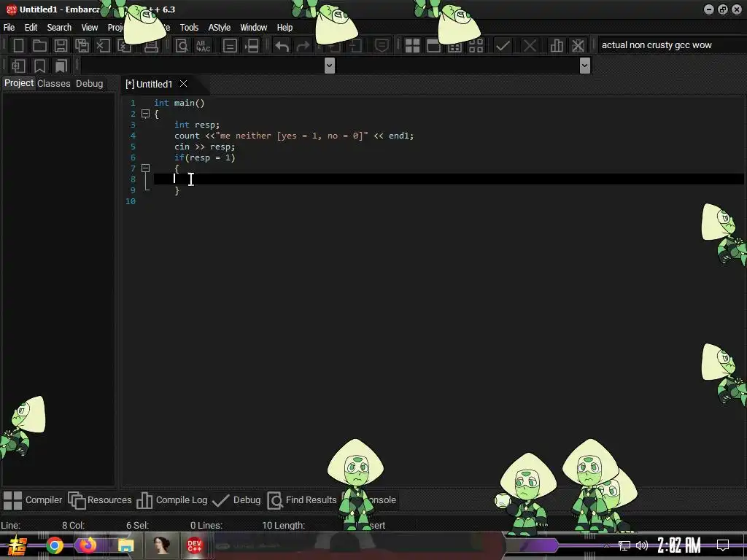Open the second function list dropdown

point(585,65)
